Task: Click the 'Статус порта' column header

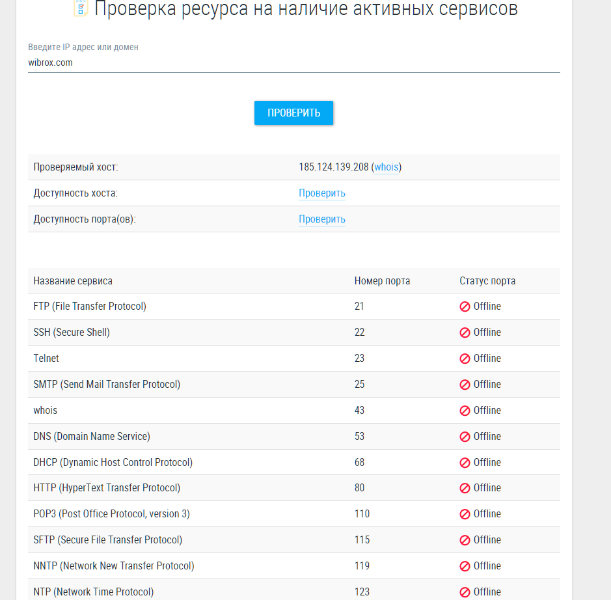Action: [x=487, y=281]
